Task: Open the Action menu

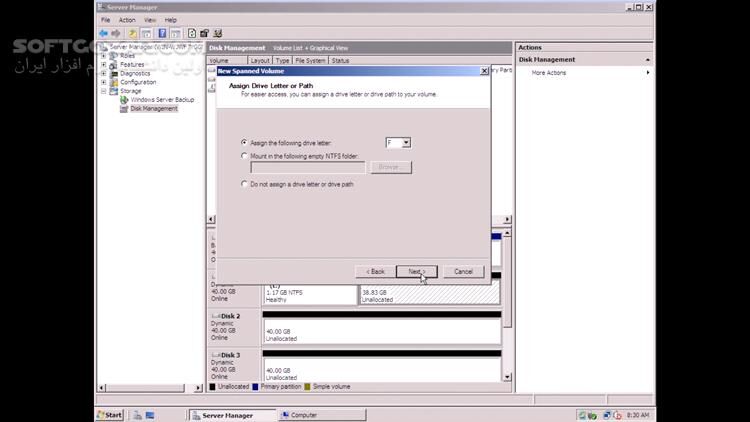Action: [x=127, y=20]
